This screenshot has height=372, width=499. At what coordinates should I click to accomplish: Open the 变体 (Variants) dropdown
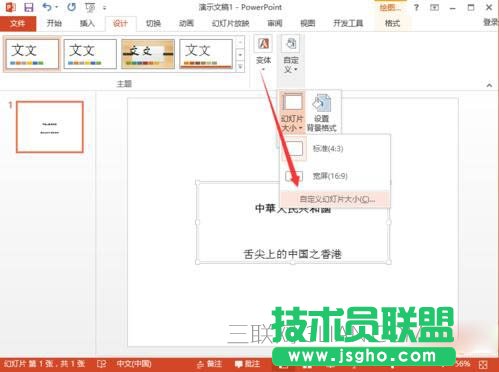pos(263,54)
